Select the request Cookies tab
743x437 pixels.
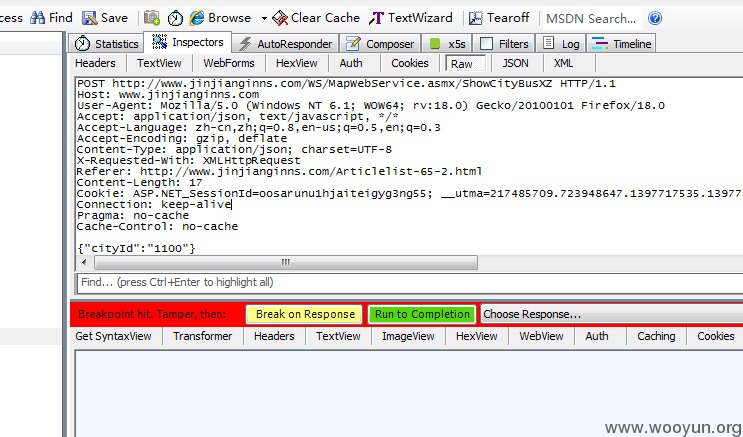click(x=410, y=63)
